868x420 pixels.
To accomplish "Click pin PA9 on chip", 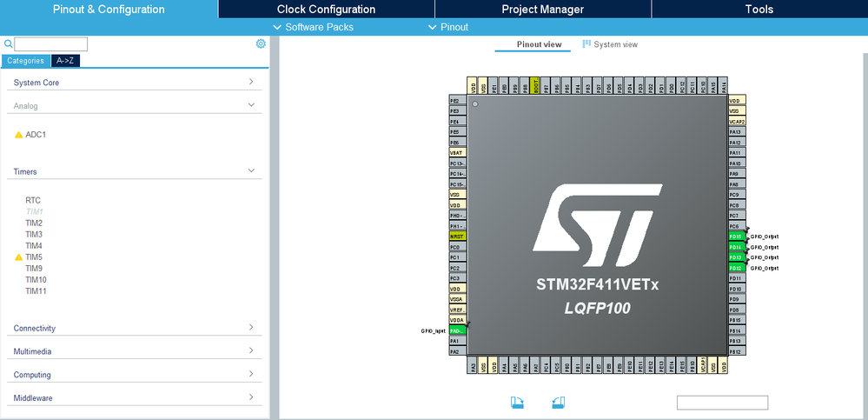I will point(737,173).
